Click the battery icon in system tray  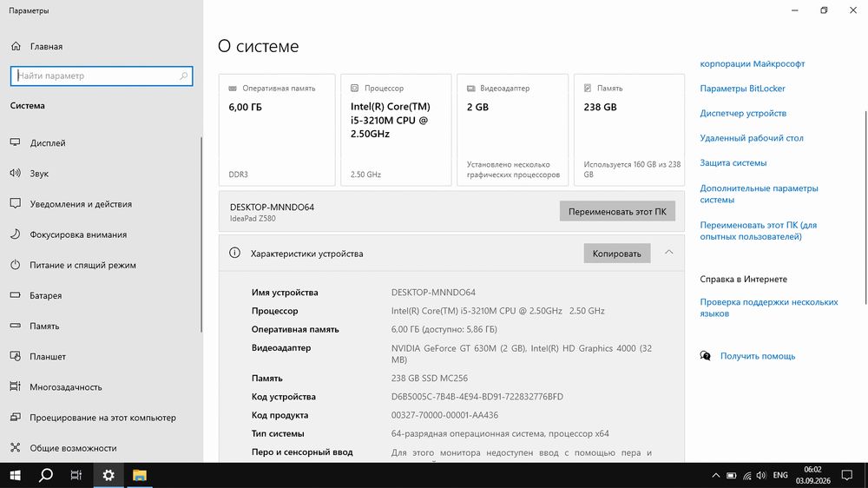pos(731,475)
